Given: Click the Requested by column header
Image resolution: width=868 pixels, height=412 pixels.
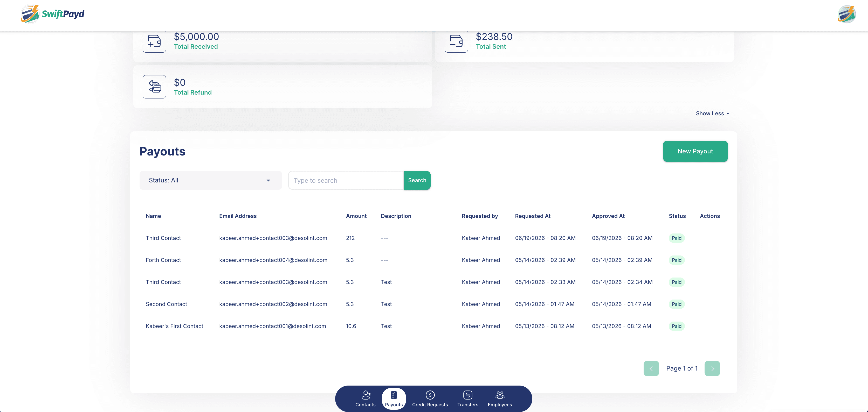Looking at the screenshot, I should [480, 216].
